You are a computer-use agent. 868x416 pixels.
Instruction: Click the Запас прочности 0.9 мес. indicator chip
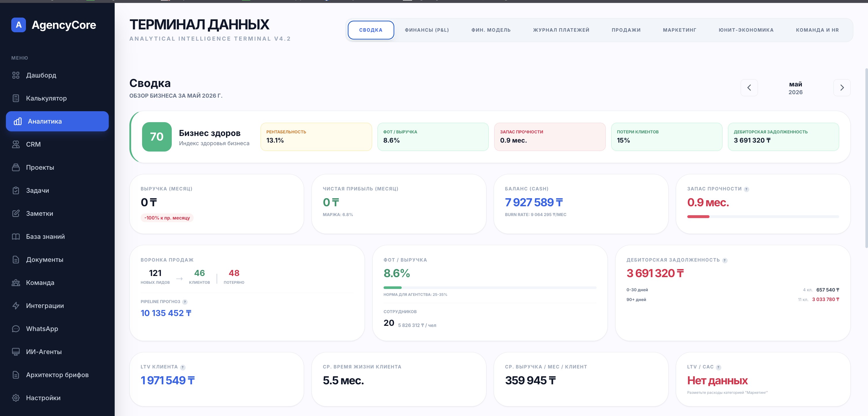550,137
